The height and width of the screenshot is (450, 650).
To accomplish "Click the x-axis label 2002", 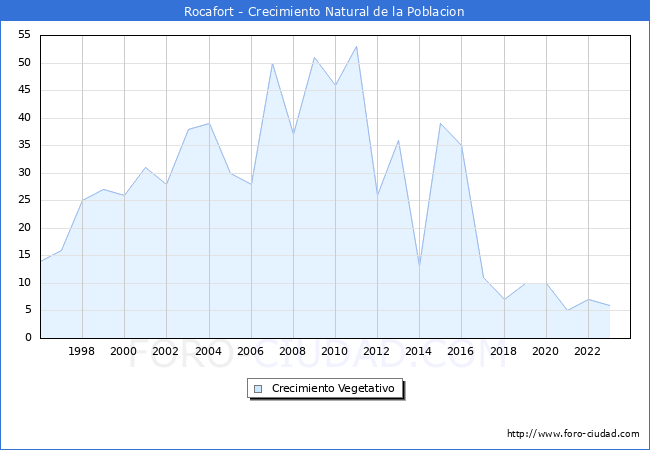I will (165, 351).
